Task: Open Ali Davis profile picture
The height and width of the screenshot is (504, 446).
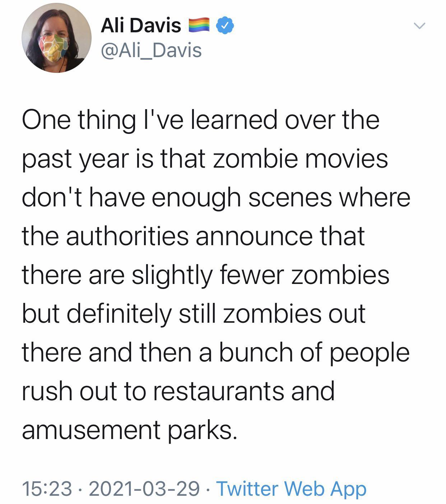Action: point(56,38)
